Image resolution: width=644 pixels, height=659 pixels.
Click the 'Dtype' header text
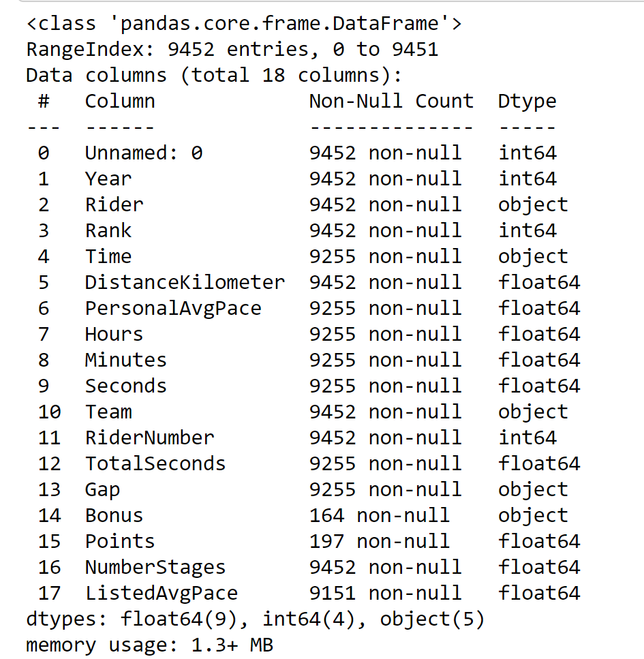tap(527, 101)
